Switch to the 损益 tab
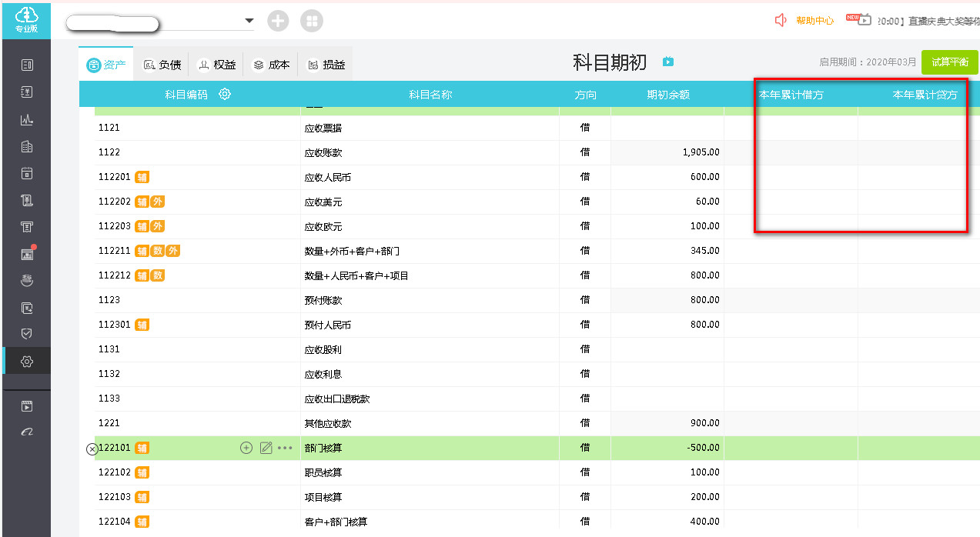Image resolution: width=980 pixels, height=537 pixels. point(326,65)
